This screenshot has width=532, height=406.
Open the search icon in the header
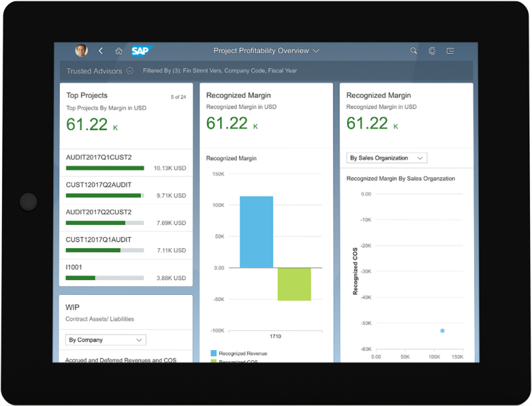point(413,51)
